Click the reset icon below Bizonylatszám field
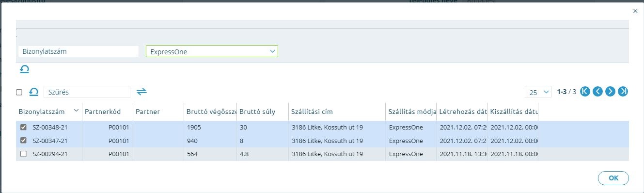The width and height of the screenshot is (644, 193). point(24,70)
